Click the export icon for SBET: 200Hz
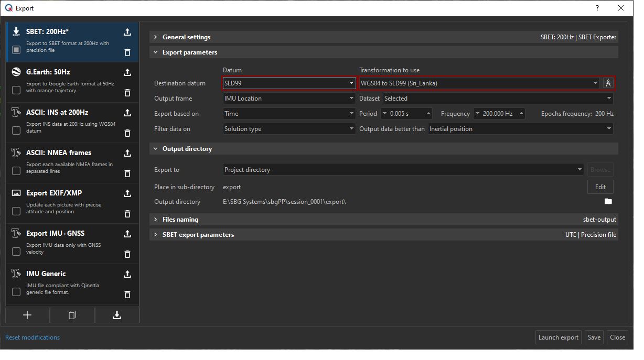Screen dimensions: 644x360 pyautogui.click(x=127, y=32)
